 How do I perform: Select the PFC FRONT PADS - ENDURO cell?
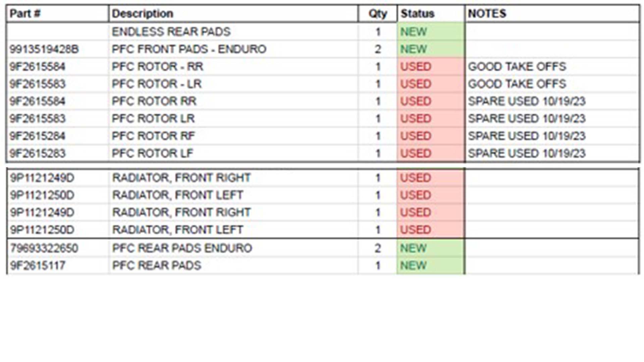[233, 49]
